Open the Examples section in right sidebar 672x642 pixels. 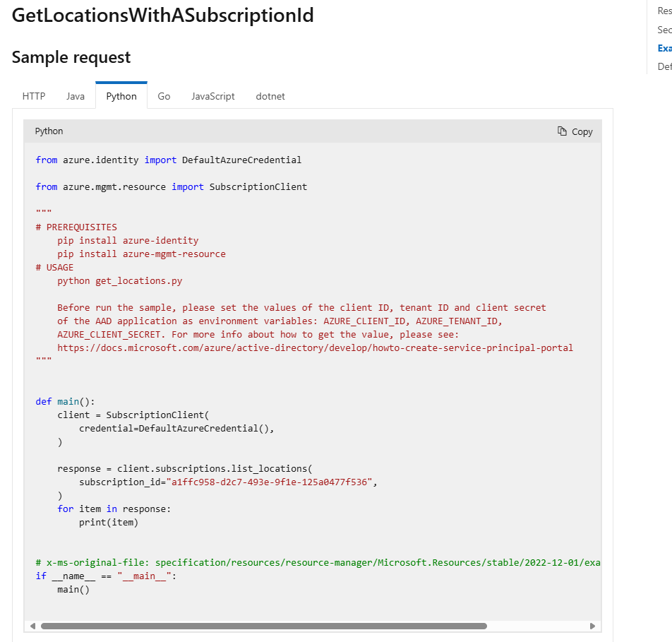tap(664, 48)
